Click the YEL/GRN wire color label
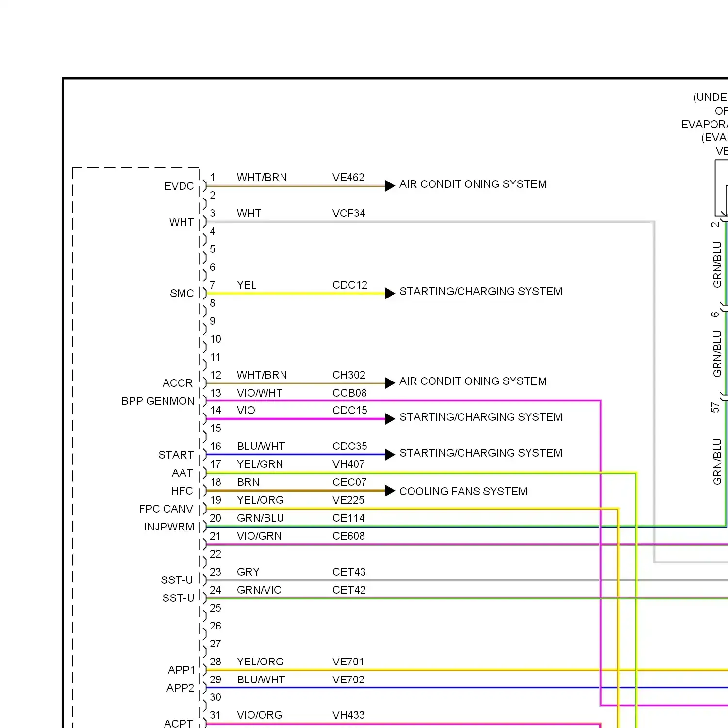The image size is (728, 728). pos(260,464)
